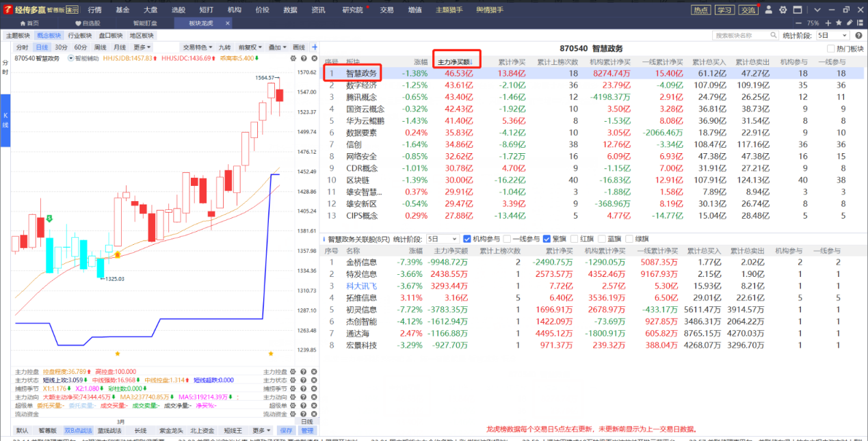Open the settings gear in title bar

tap(783, 10)
